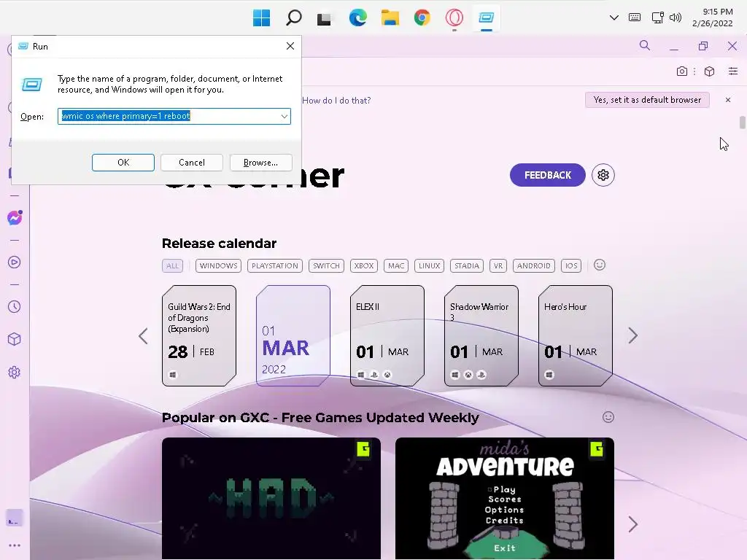Open File Explorer from taskbar

click(390, 18)
